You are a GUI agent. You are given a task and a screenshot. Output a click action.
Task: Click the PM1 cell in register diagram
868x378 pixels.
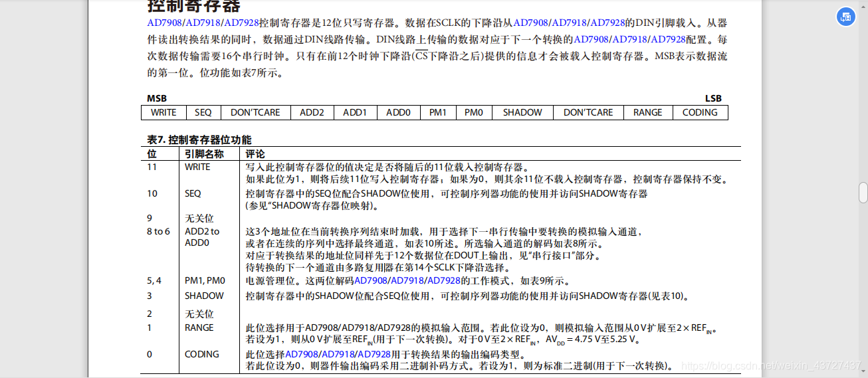pos(438,112)
